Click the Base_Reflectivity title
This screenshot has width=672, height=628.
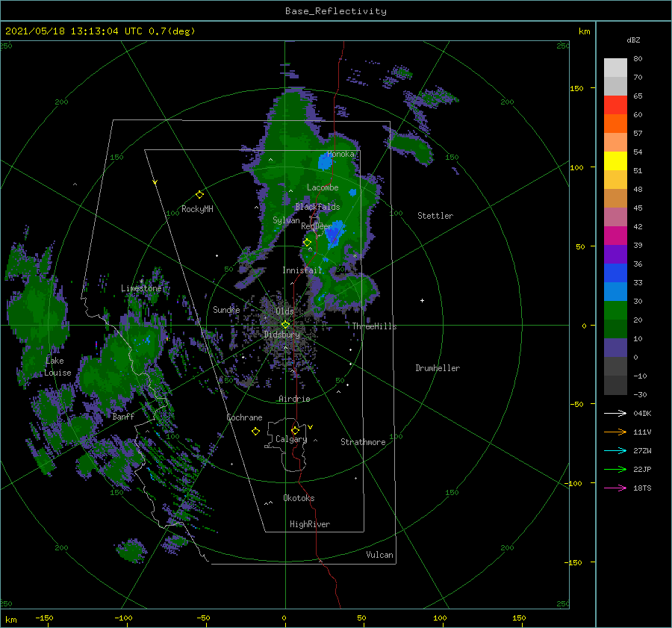(336, 11)
